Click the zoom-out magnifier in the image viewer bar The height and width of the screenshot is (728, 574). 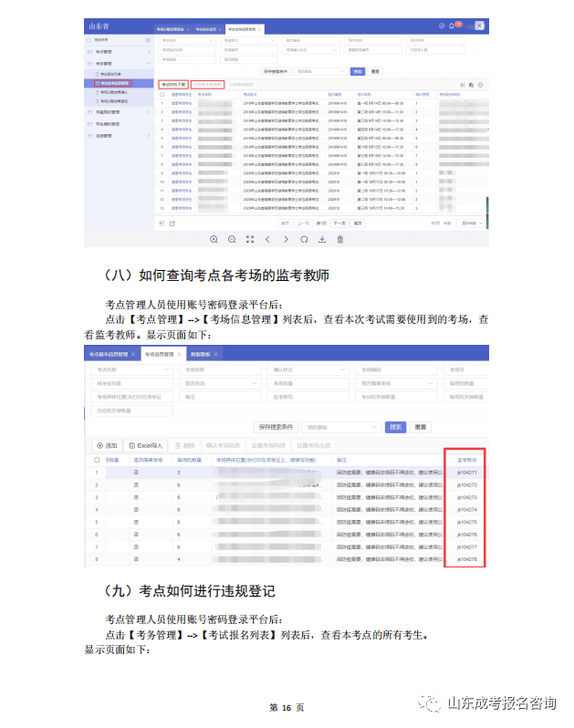point(232,240)
